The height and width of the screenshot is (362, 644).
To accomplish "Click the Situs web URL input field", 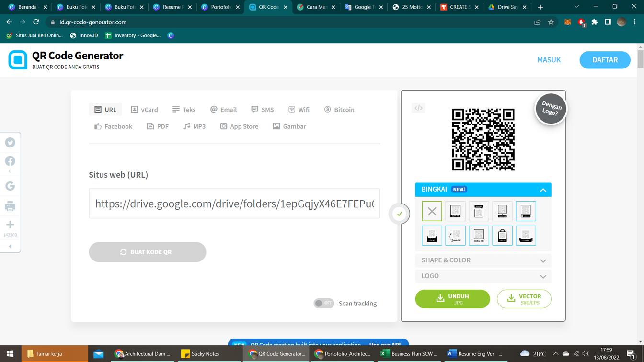I will click(234, 204).
